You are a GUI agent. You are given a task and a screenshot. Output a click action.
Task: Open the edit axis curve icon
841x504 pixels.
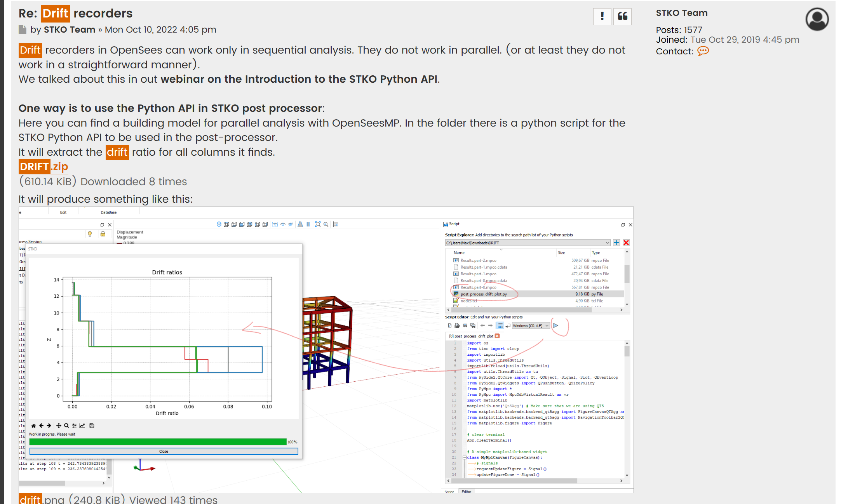(x=82, y=426)
